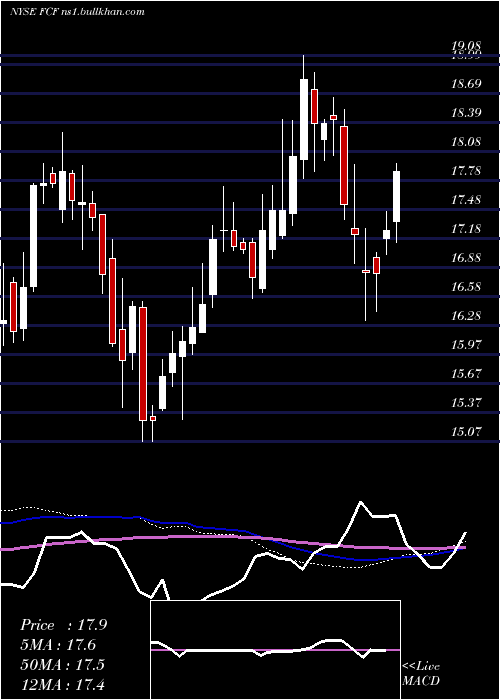Select the 15.07 price axis label
The image size is (500, 700).
coord(466,432)
